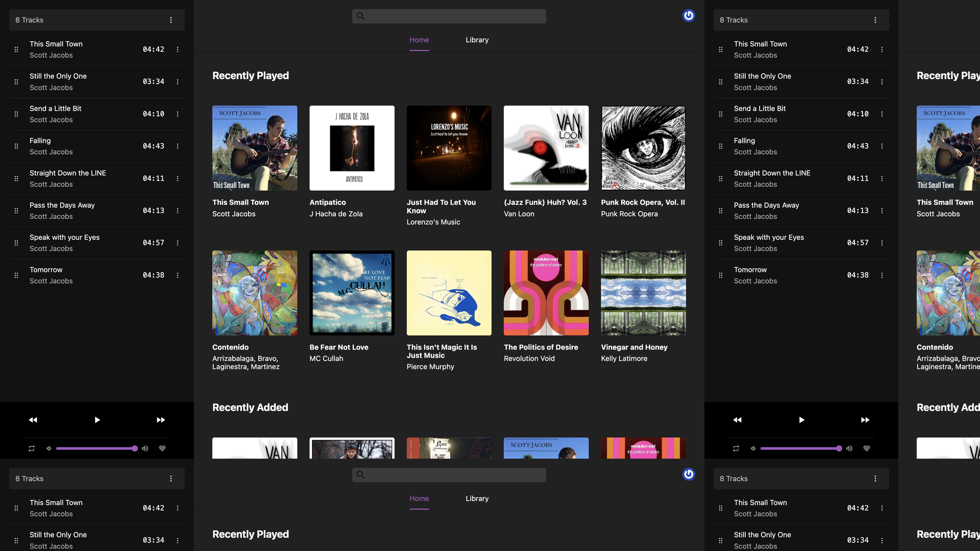
Task: Click the drag handle of Still the Only One in the lower-right list
Action: pyautogui.click(x=721, y=540)
